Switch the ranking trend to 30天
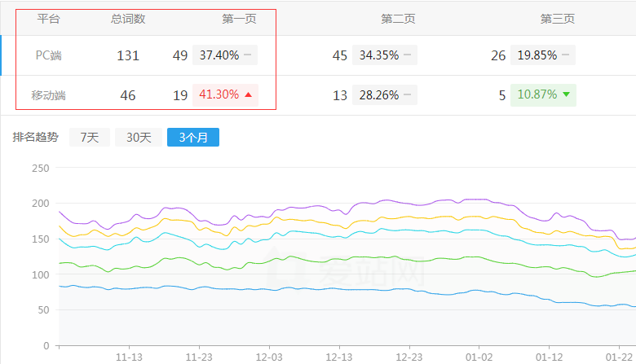 (x=138, y=138)
